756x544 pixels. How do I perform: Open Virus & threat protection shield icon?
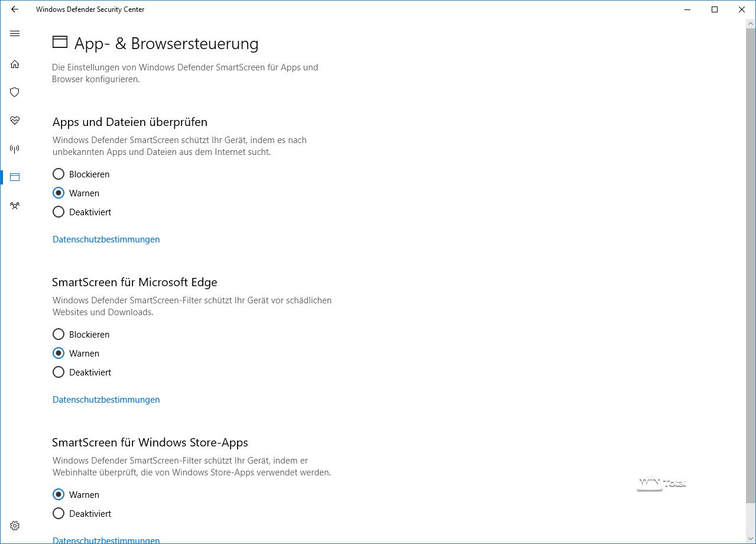15,92
